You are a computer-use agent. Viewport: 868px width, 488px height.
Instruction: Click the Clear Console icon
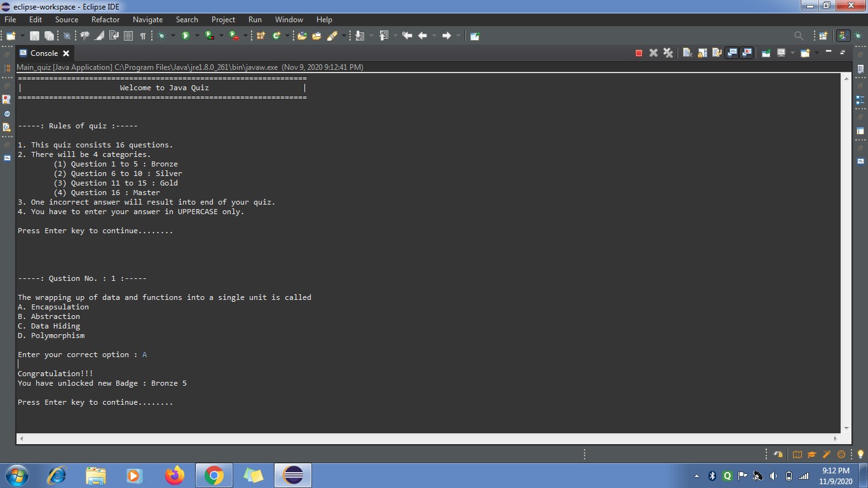687,53
